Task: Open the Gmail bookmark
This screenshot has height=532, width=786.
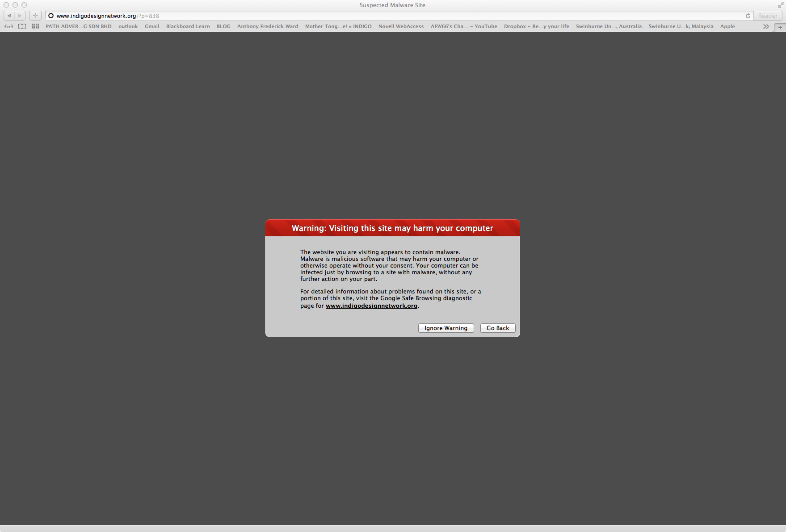Action: tap(152, 26)
